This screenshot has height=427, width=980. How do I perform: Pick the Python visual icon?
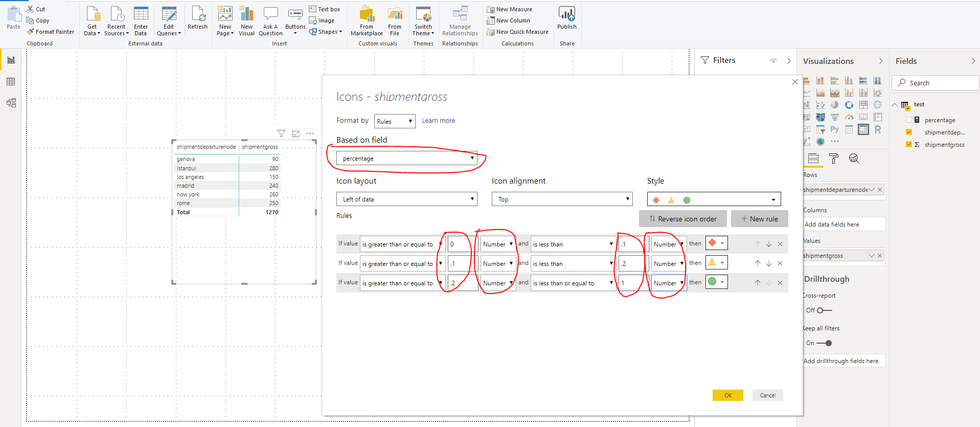click(834, 129)
